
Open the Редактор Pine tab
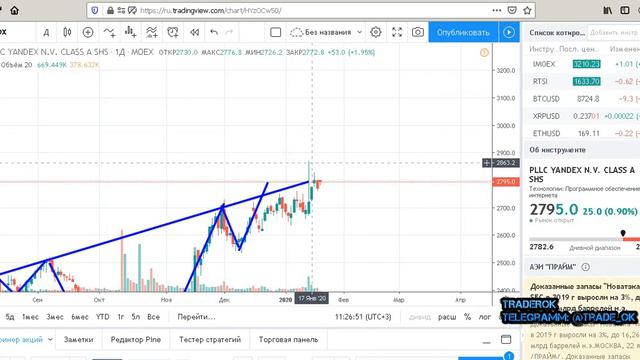click(136, 339)
